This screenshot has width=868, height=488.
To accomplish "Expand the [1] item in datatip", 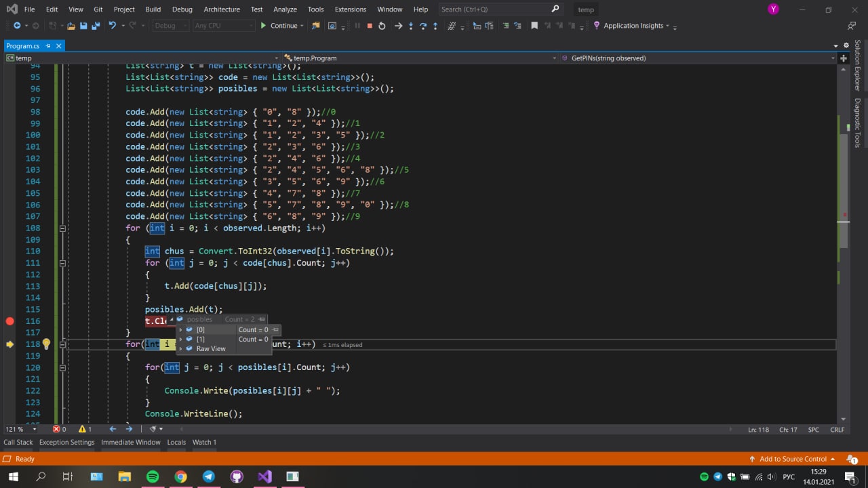I will tap(180, 339).
